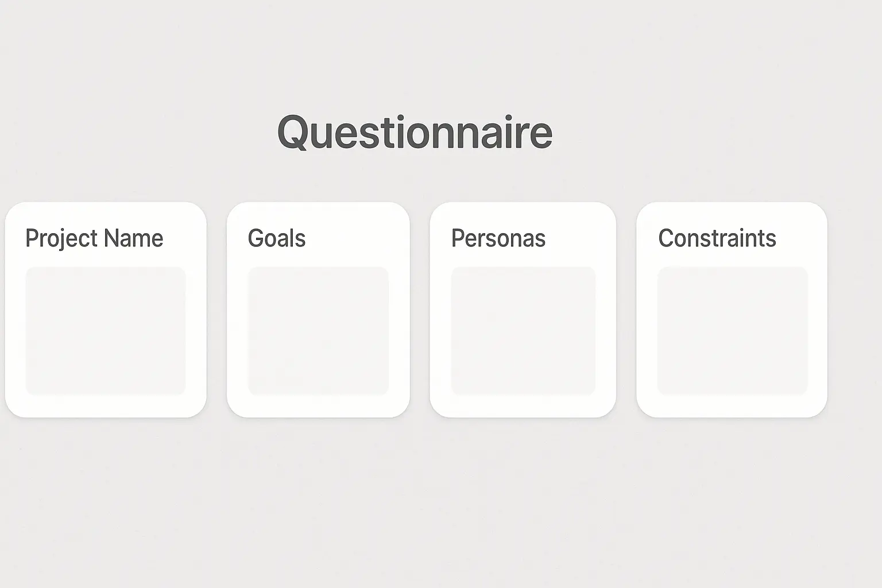The width and height of the screenshot is (882, 588).
Task: Click white padding below Constraints text area
Action: (x=732, y=407)
